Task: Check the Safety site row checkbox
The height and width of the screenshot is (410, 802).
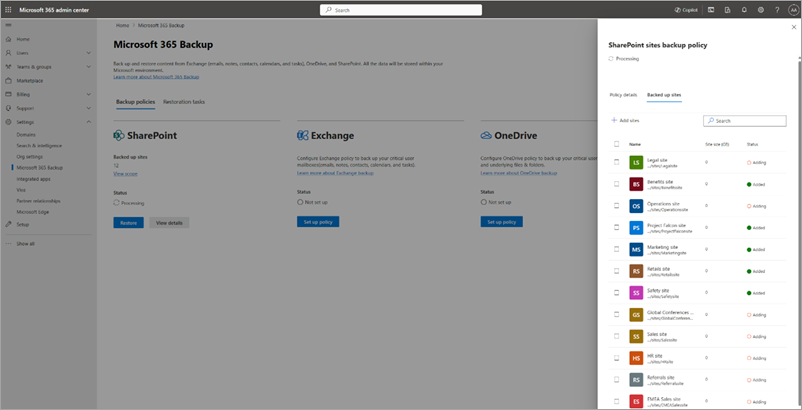Action: [616, 292]
